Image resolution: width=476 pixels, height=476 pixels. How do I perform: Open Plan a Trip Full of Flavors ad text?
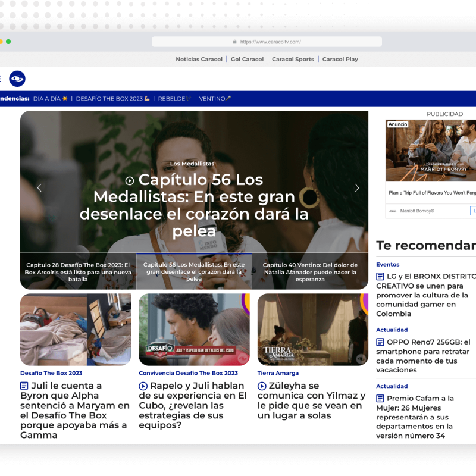coord(433,193)
